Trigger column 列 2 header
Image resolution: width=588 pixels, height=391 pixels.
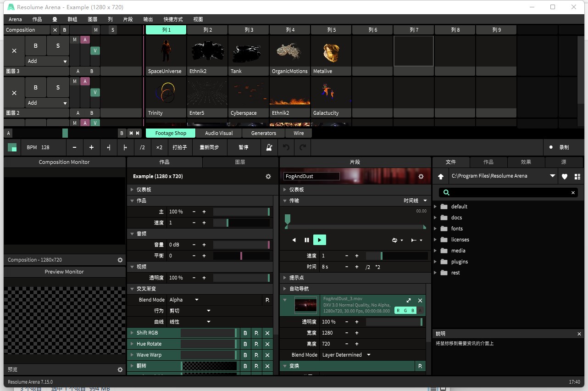tap(207, 30)
